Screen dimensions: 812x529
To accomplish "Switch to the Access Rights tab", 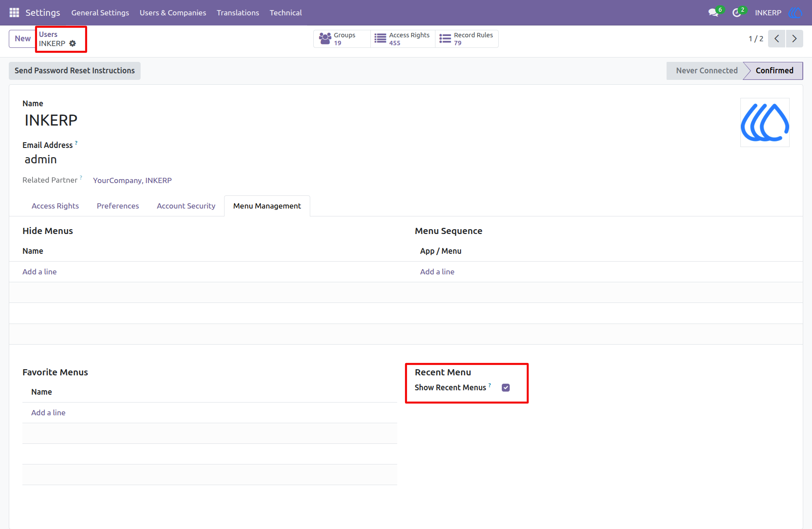I will [55, 206].
